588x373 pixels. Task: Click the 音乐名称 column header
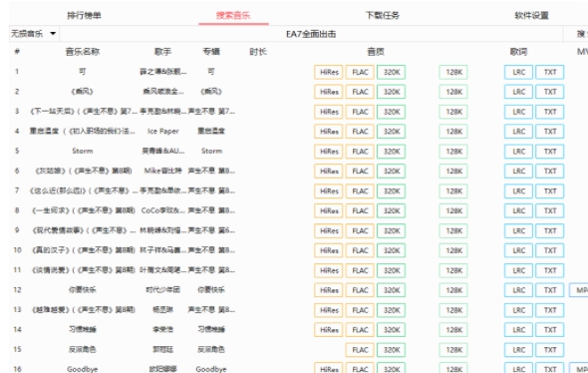click(x=83, y=52)
